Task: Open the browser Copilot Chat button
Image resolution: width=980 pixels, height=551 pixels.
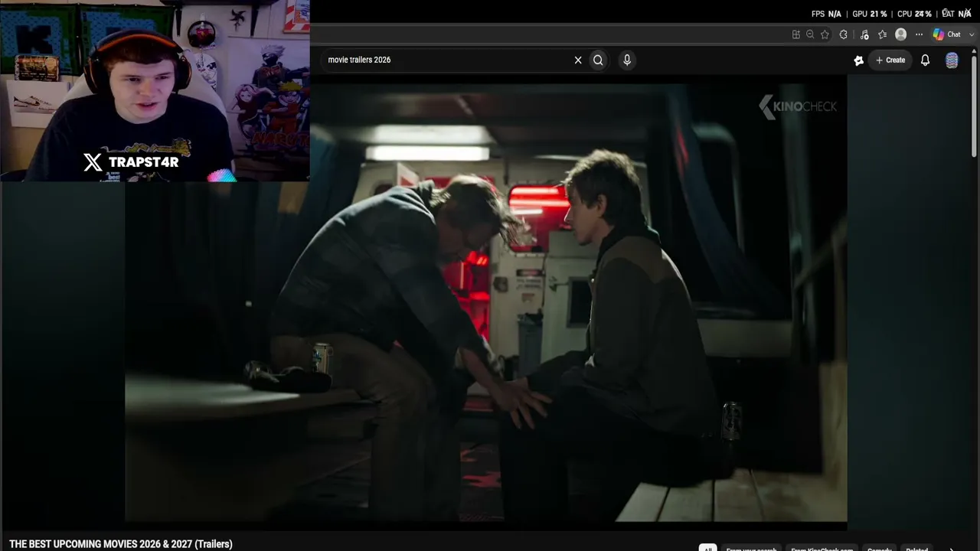Action: 946,34
